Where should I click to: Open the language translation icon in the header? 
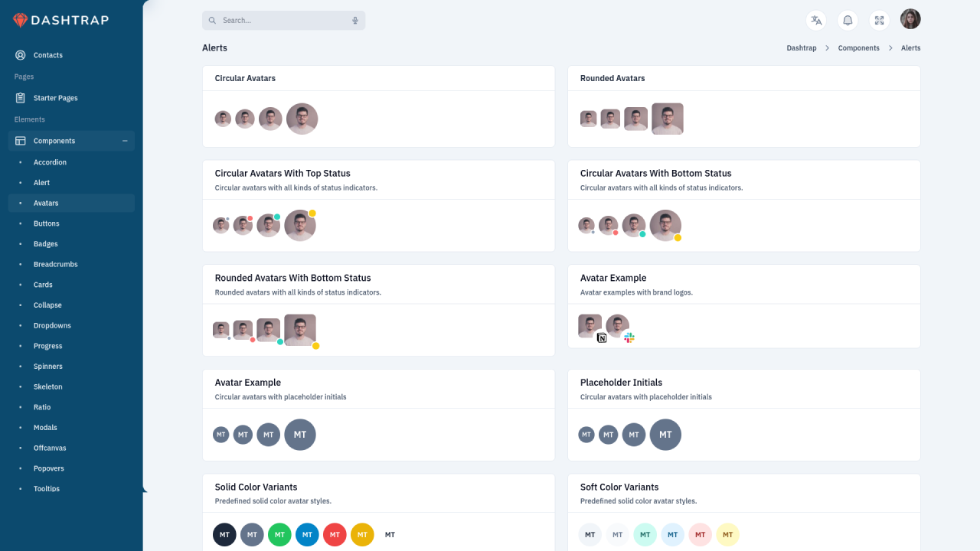click(815, 21)
